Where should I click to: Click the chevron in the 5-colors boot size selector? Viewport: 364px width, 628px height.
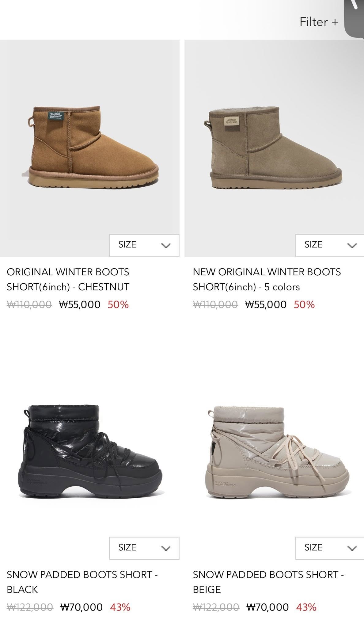pyautogui.click(x=352, y=246)
